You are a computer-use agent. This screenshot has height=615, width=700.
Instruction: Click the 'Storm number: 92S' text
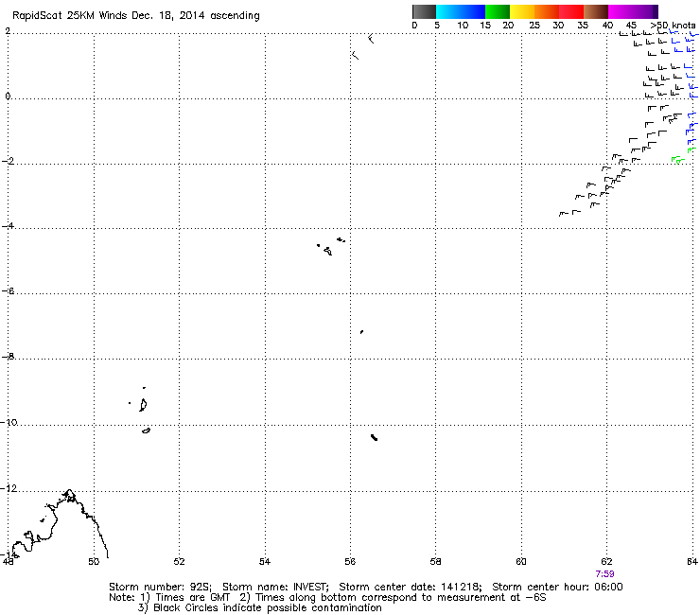(160, 587)
